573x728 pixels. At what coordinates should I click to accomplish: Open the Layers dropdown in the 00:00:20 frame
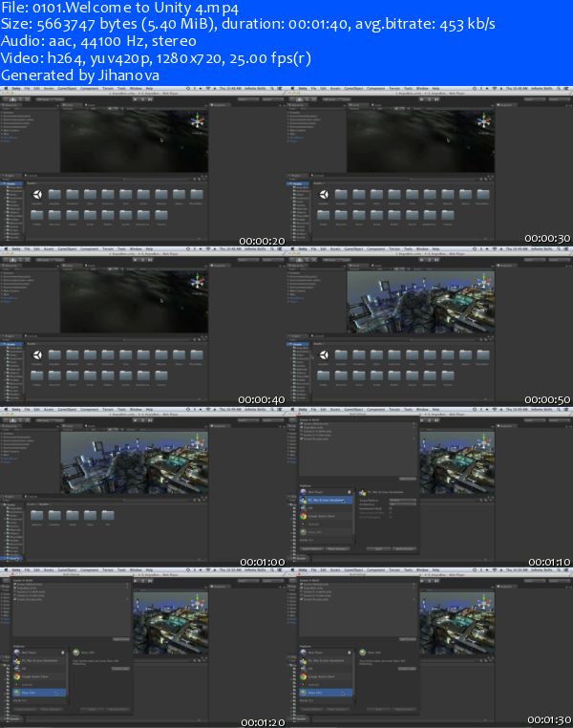[x=248, y=99]
